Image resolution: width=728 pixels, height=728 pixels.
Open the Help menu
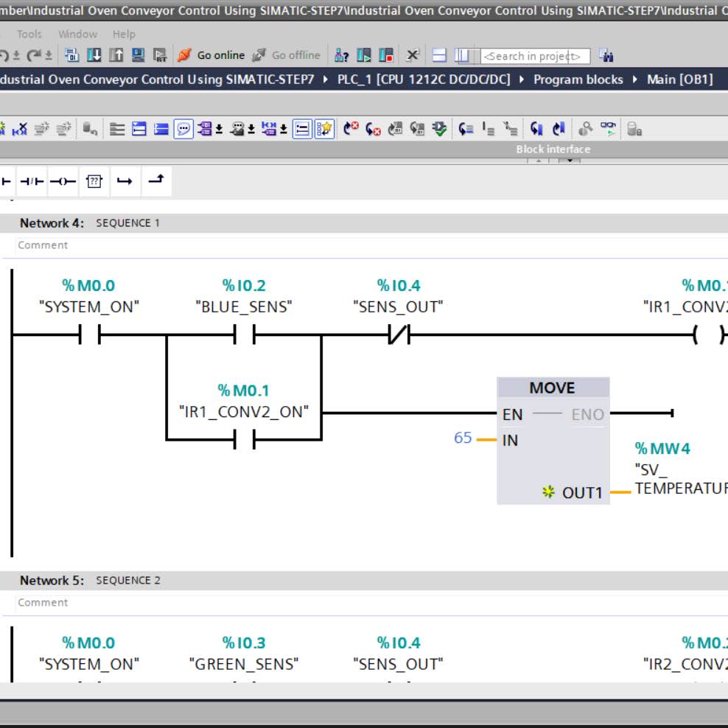click(x=124, y=34)
